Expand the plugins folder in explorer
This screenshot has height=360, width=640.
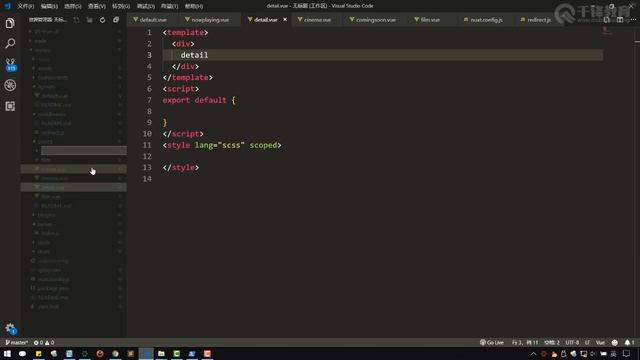(46, 215)
